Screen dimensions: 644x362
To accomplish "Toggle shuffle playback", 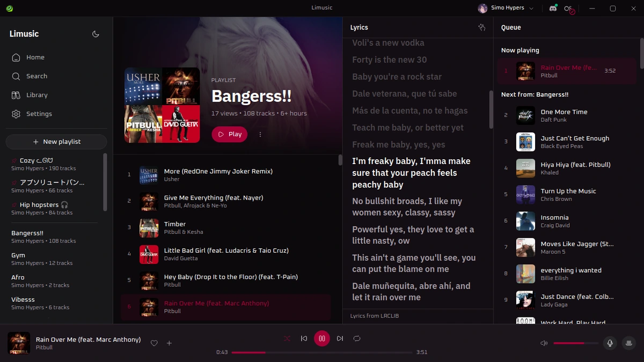I will 287,338.
